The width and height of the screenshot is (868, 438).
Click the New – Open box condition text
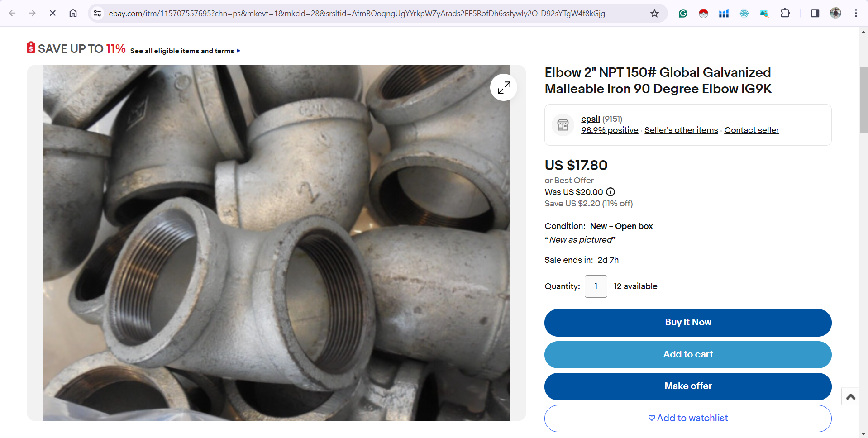pyautogui.click(x=621, y=226)
